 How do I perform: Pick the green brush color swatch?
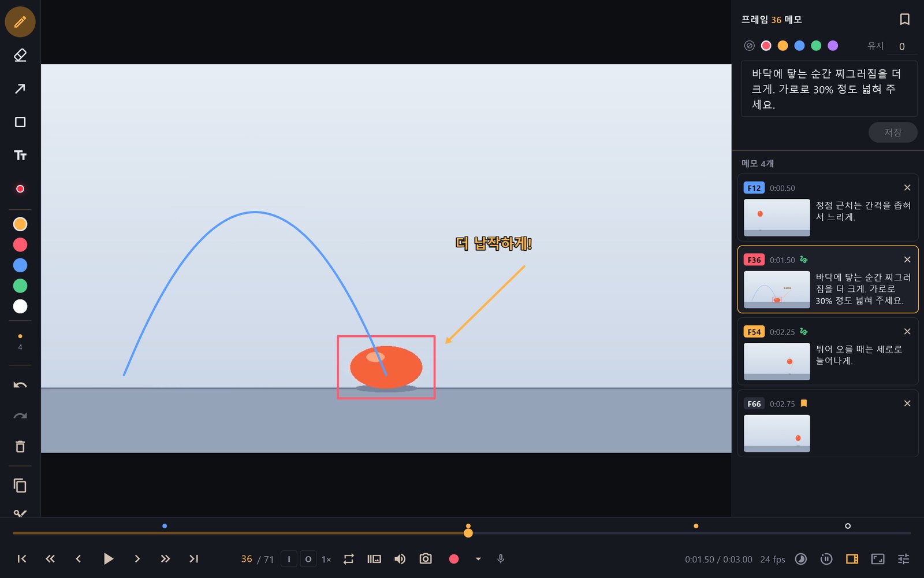(20, 286)
